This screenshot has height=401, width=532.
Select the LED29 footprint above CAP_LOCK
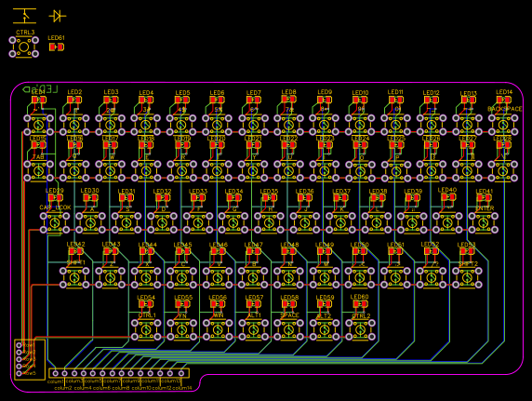(55, 197)
